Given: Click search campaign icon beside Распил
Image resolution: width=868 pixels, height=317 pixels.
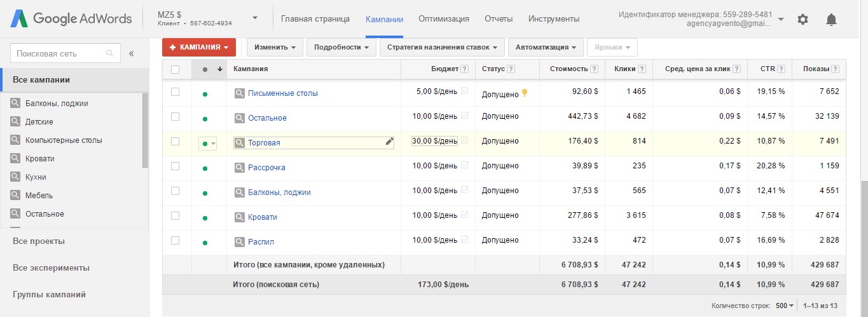Looking at the screenshot, I should coord(239,242).
